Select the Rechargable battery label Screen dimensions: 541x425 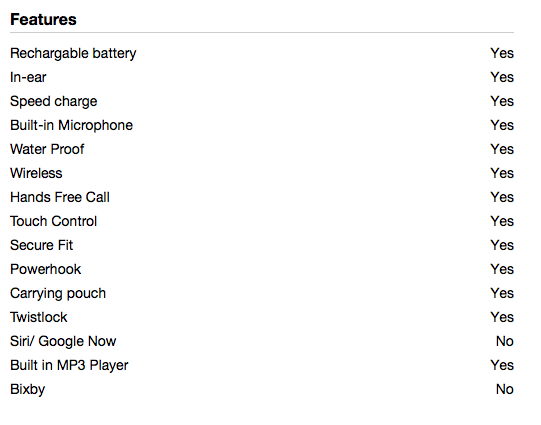point(73,54)
